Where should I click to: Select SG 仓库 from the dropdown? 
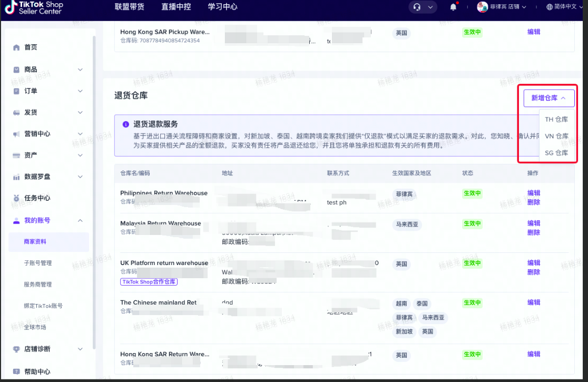[x=556, y=153]
